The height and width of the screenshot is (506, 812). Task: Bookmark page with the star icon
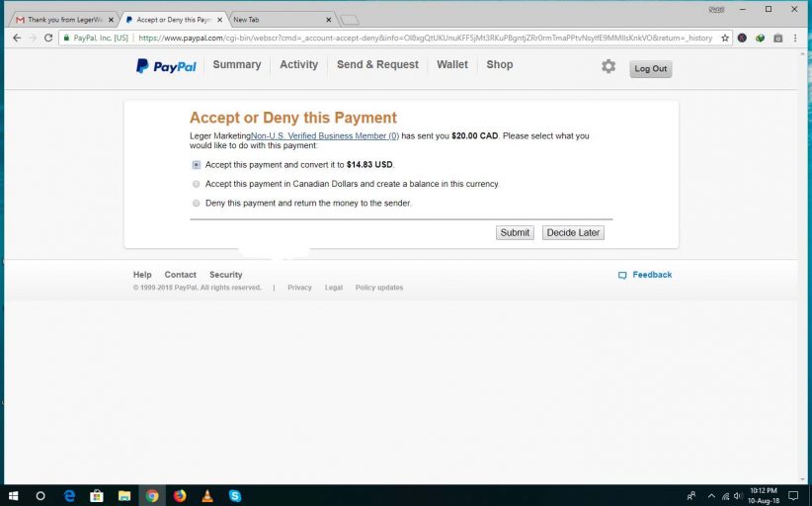[x=725, y=38]
